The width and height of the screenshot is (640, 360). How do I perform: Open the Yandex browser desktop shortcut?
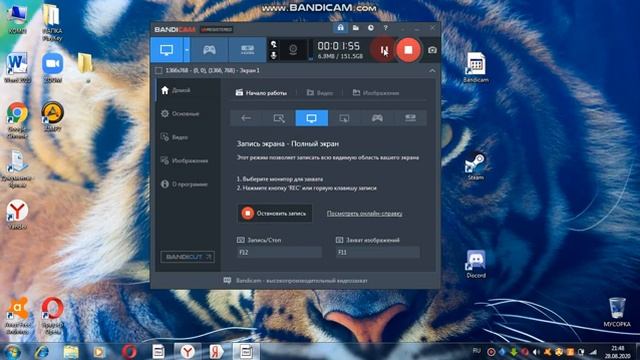[17, 215]
